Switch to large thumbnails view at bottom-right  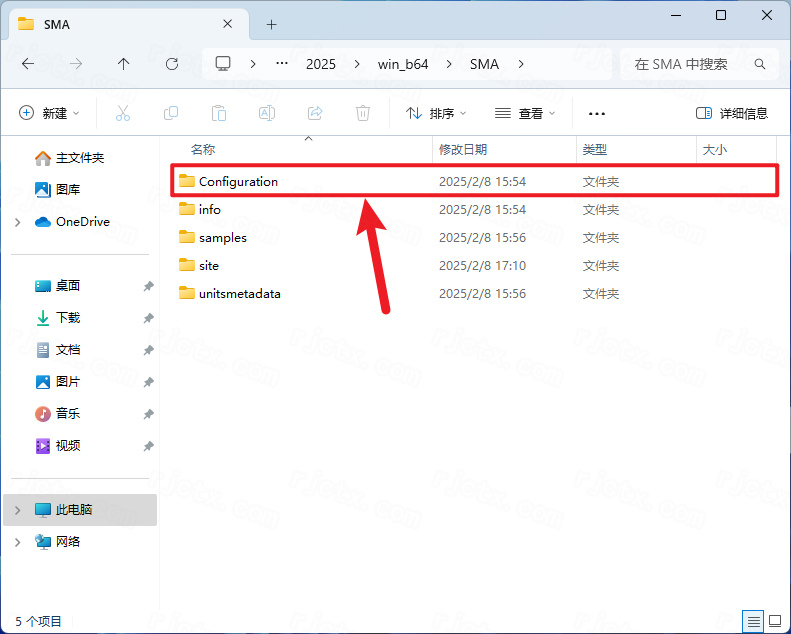coord(775,621)
